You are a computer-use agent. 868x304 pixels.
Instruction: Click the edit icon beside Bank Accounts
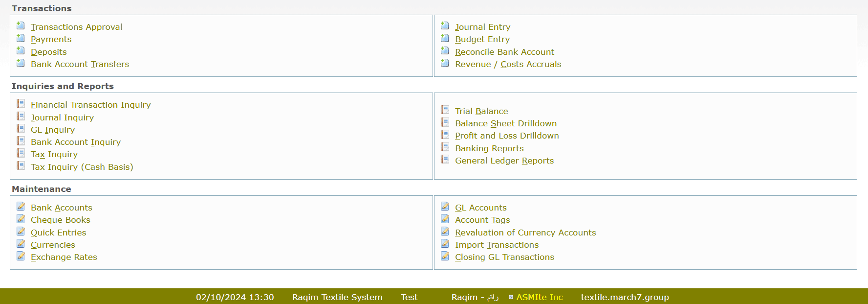click(x=21, y=207)
